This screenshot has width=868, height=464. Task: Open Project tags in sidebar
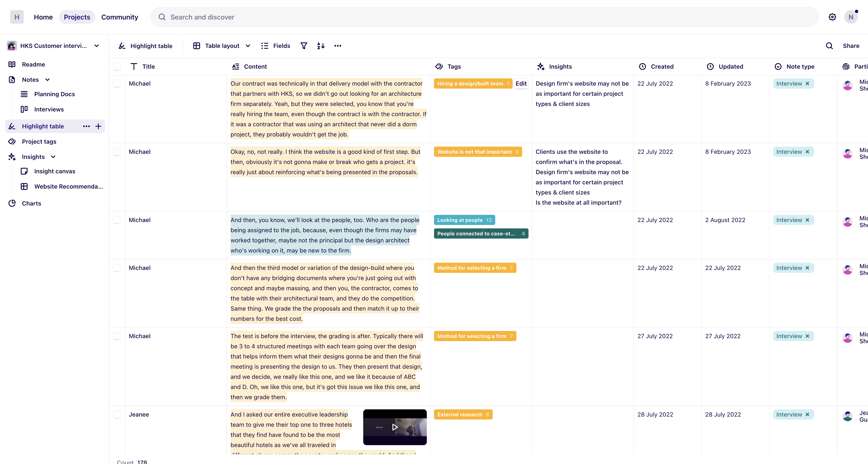[x=39, y=142]
